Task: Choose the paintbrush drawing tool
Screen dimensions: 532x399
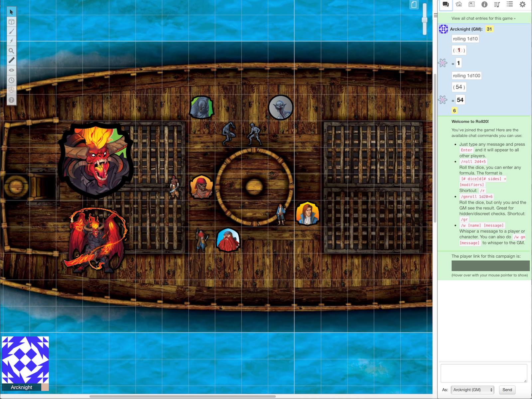Action: (11, 32)
